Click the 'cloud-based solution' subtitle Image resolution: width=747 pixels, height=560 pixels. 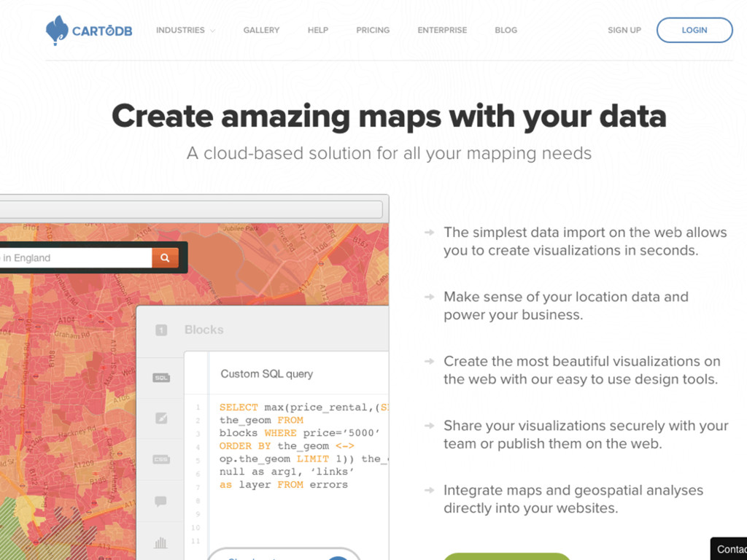point(389,153)
